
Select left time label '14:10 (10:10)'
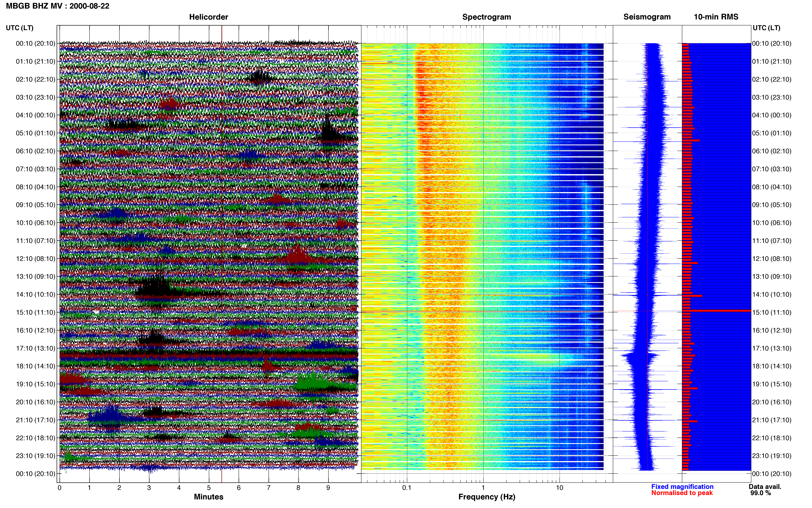(36, 294)
